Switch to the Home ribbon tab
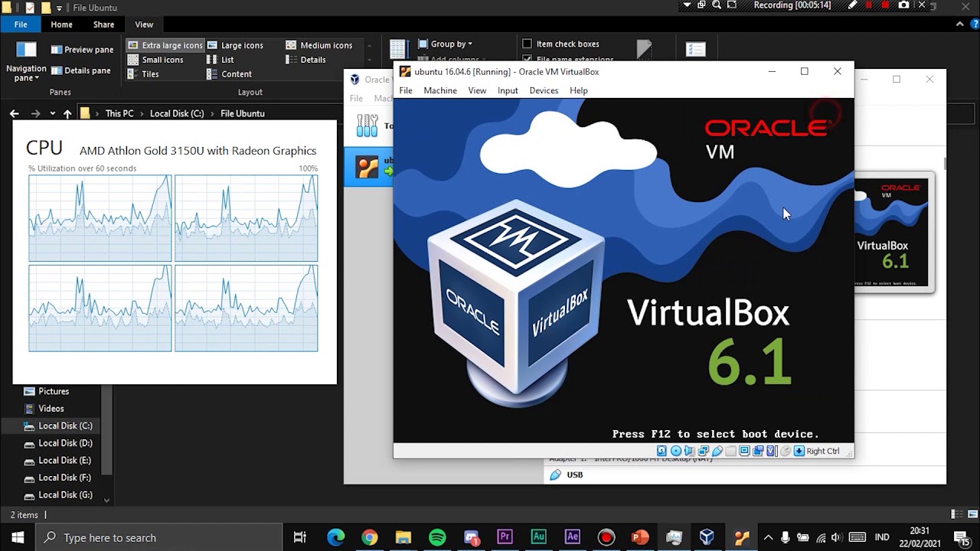 coord(61,24)
